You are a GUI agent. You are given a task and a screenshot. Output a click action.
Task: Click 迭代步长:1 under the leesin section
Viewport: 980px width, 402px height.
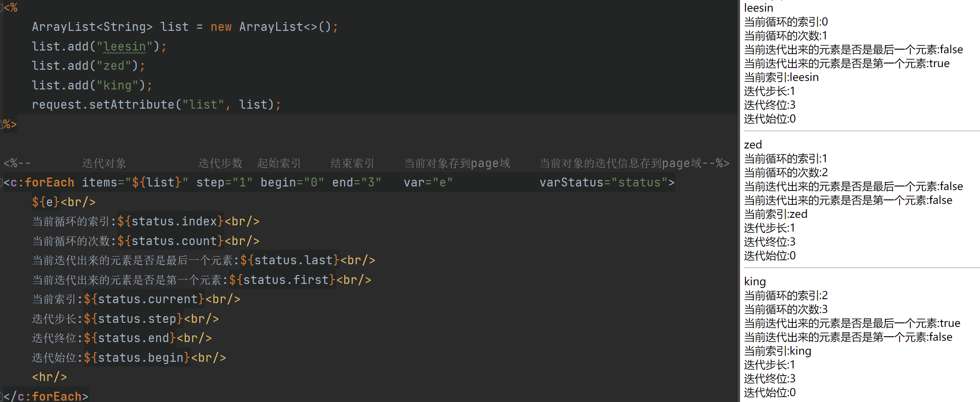tap(770, 91)
